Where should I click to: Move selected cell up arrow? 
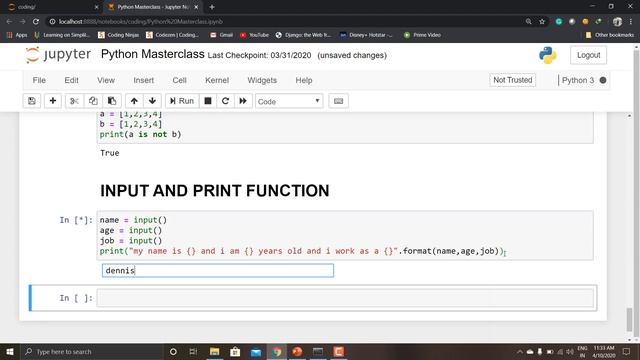[x=134, y=101]
